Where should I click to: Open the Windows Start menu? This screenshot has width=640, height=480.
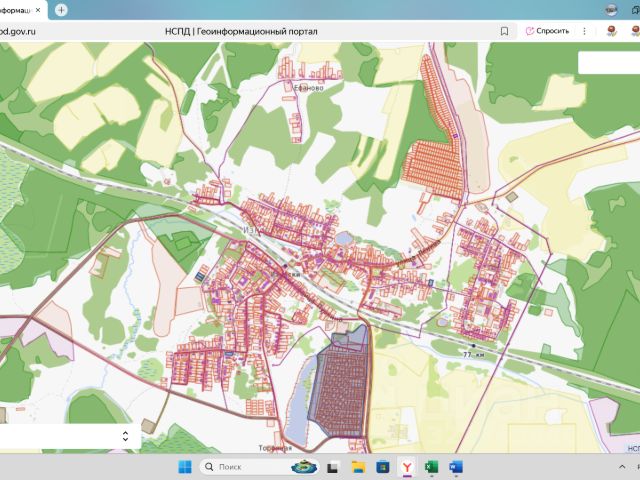(x=184, y=467)
